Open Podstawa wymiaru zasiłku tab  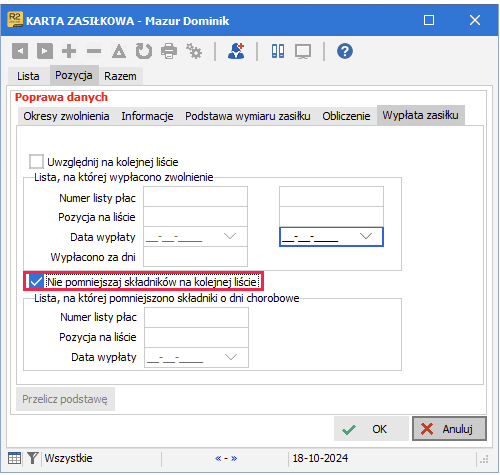point(248,116)
